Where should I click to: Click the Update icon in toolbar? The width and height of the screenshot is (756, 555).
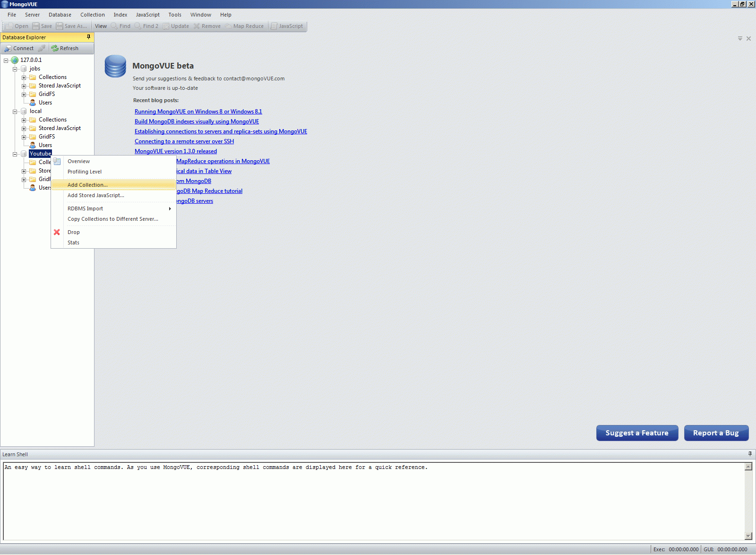(x=166, y=26)
